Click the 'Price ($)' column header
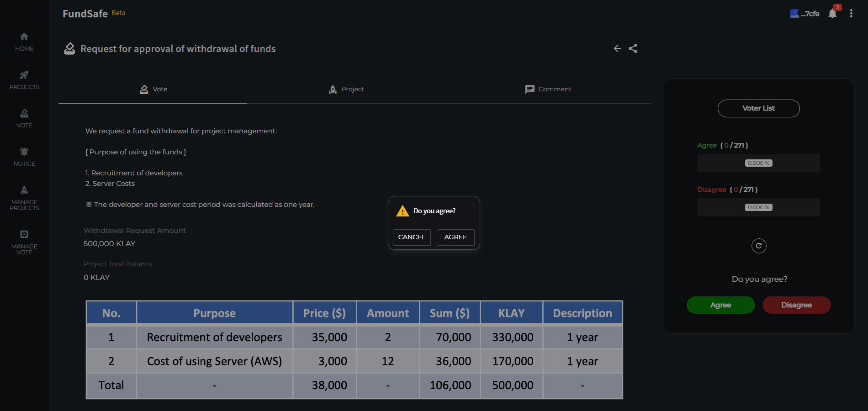This screenshot has height=411, width=868. point(324,313)
